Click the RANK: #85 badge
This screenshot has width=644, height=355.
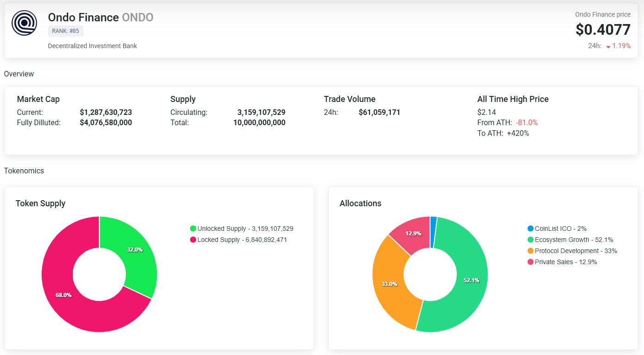tap(65, 31)
